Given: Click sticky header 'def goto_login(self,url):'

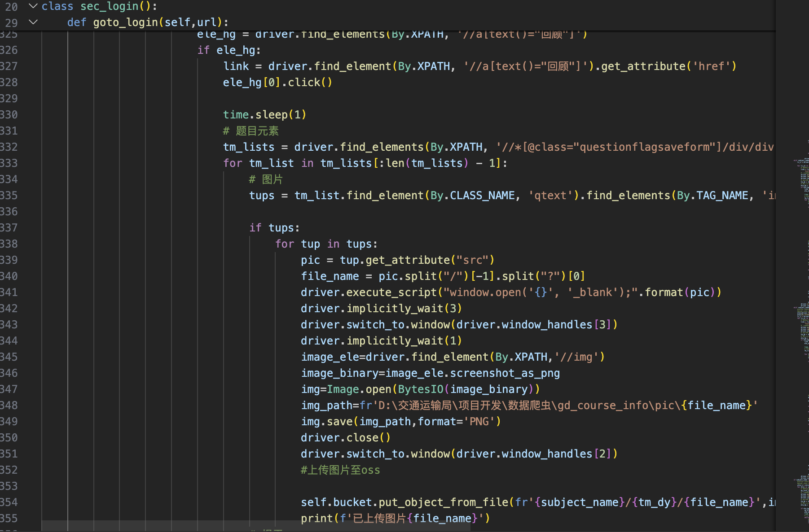Looking at the screenshot, I should coord(148,22).
